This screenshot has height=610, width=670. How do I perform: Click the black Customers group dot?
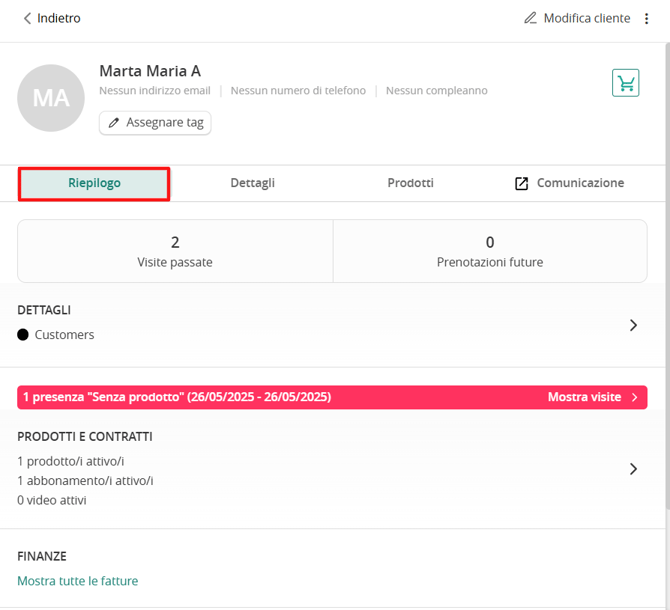click(x=23, y=334)
